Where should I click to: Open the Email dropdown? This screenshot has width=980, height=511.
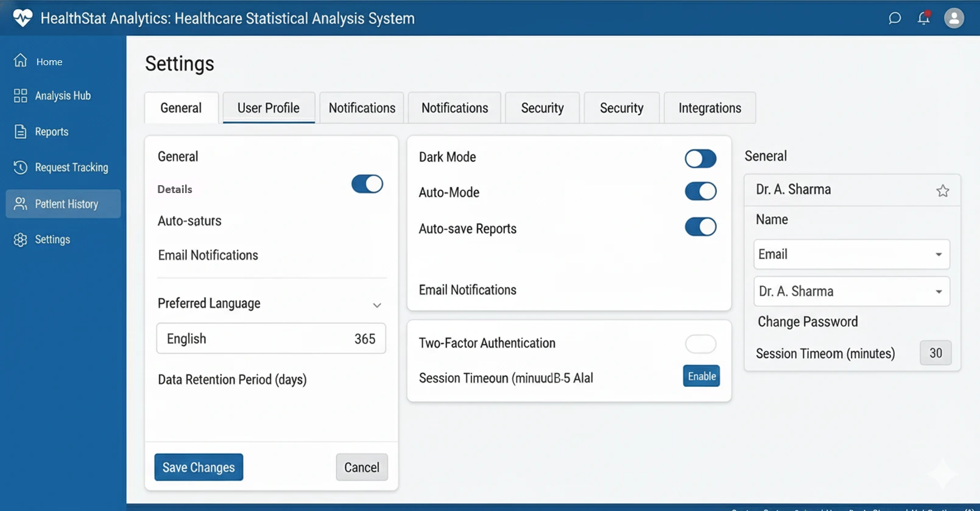851,255
